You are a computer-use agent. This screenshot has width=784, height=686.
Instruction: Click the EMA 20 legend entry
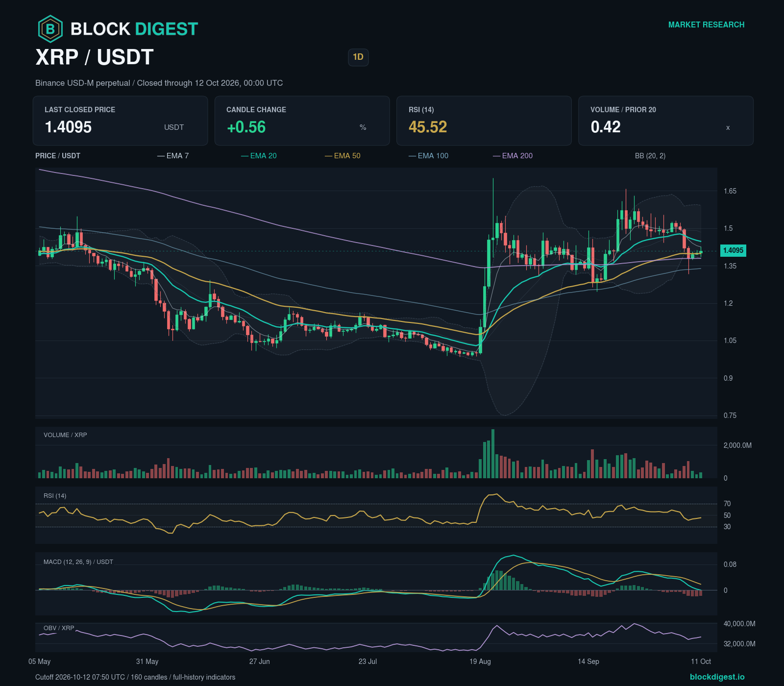click(x=259, y=156)
